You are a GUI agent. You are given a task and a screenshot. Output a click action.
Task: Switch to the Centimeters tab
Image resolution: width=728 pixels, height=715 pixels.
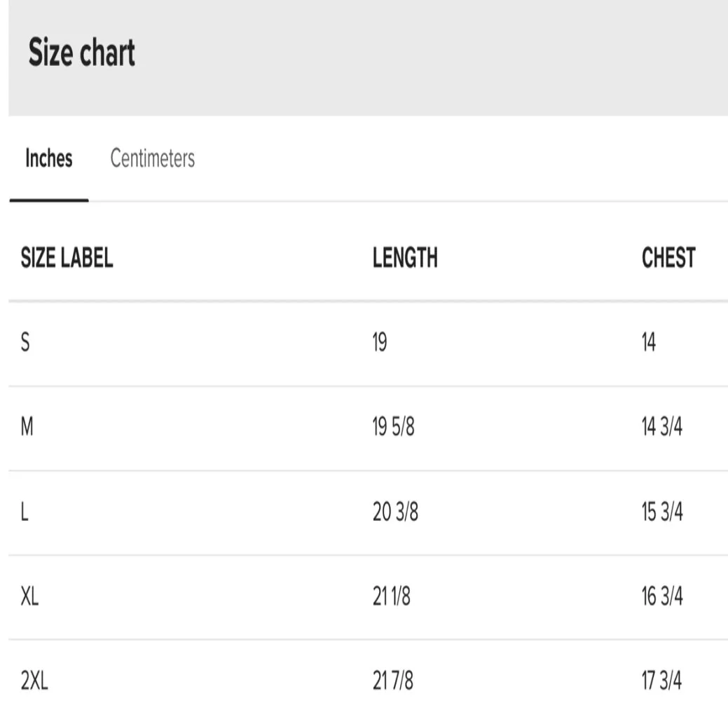coord(152,158)
